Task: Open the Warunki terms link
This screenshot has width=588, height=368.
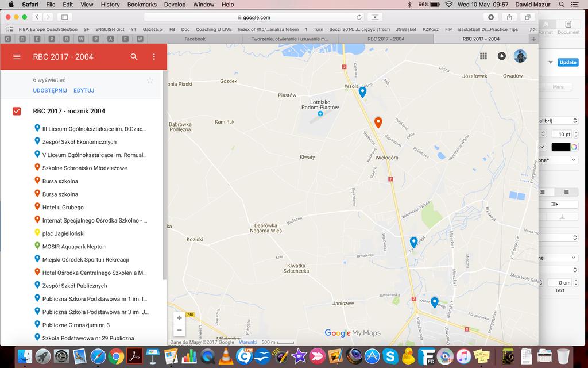Action: coord(248,342)
